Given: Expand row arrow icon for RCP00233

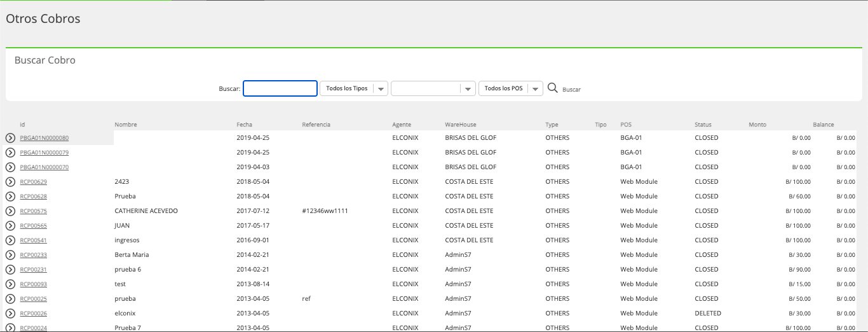Looking at the screenshot, I should (10, 255).
